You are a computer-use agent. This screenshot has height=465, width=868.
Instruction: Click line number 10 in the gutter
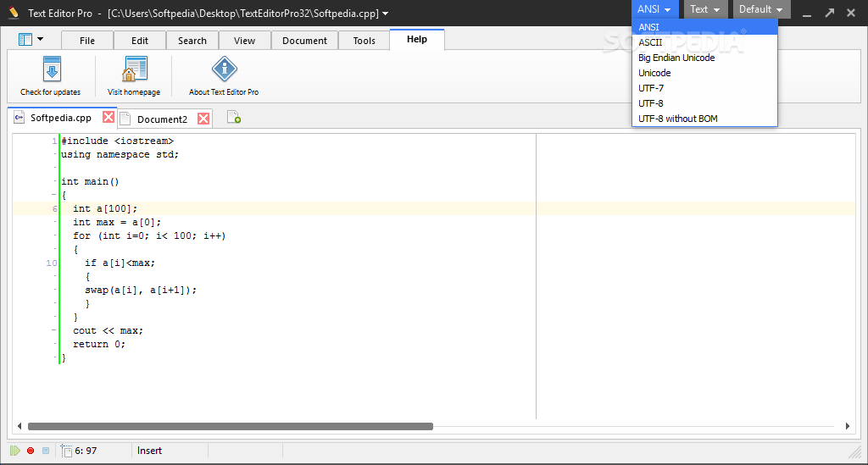point(52,263)
